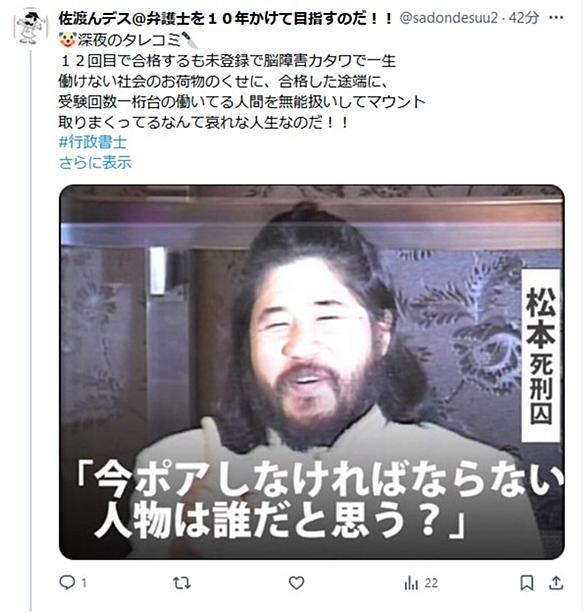Follow the #行政書士 hashtag
The image size is (586, 613).
(x=93, y=142)
